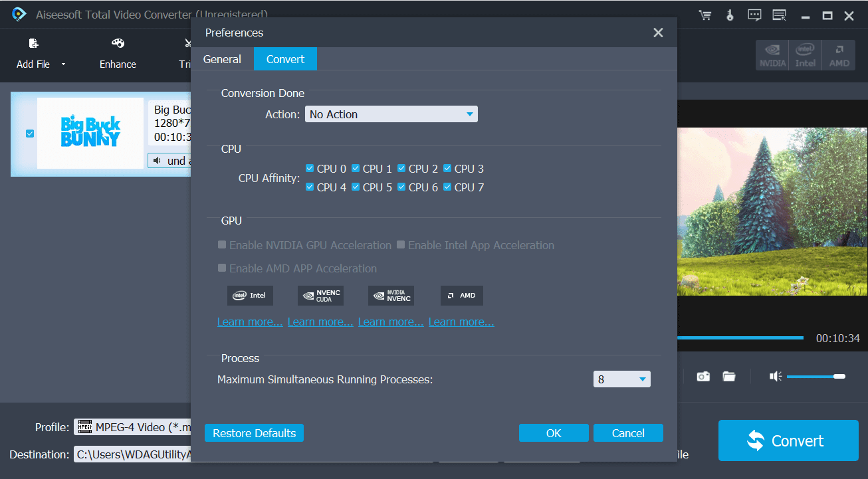Open Maximum Simultaneous Running Processes dropdown
Screen dimensions: 868x479
point(622,379)
